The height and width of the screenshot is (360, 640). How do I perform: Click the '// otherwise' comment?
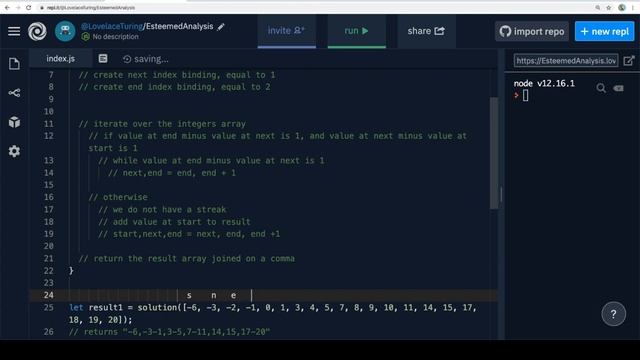pyautogui.click(x=118, y=197)
